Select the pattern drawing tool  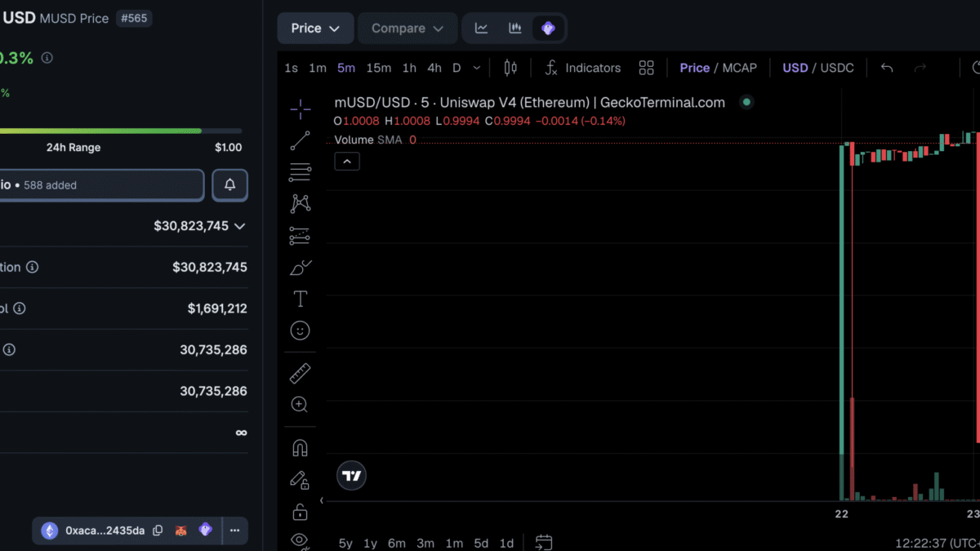tap(300, 204)
